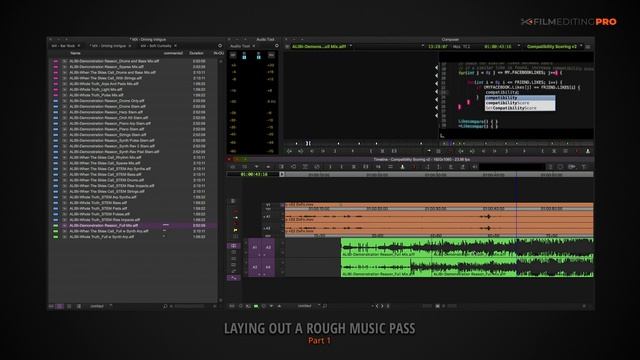Viewport: 640px width, 360px height.
Task: Click duration 2:10:11 of With Strings row
Action: pos(199,78)
